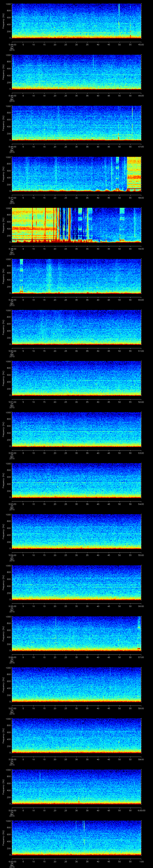Select the "5:58:00" start time label
The width and height of the screenshot is (153, 868).
[12, 760]
